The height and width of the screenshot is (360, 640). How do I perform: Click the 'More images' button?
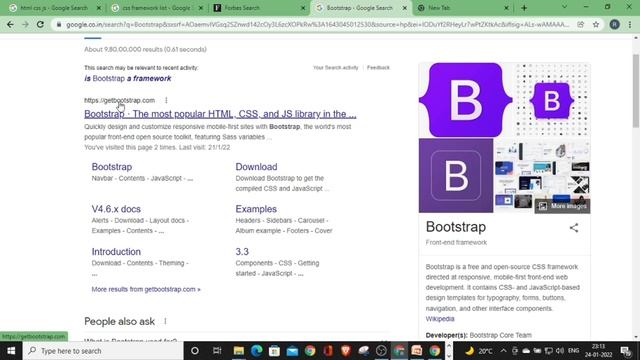click(x=563, y=206)
